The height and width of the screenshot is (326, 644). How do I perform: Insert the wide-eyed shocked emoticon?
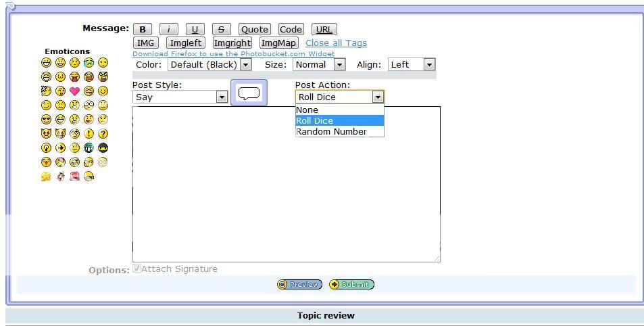[x=89, y=106]
